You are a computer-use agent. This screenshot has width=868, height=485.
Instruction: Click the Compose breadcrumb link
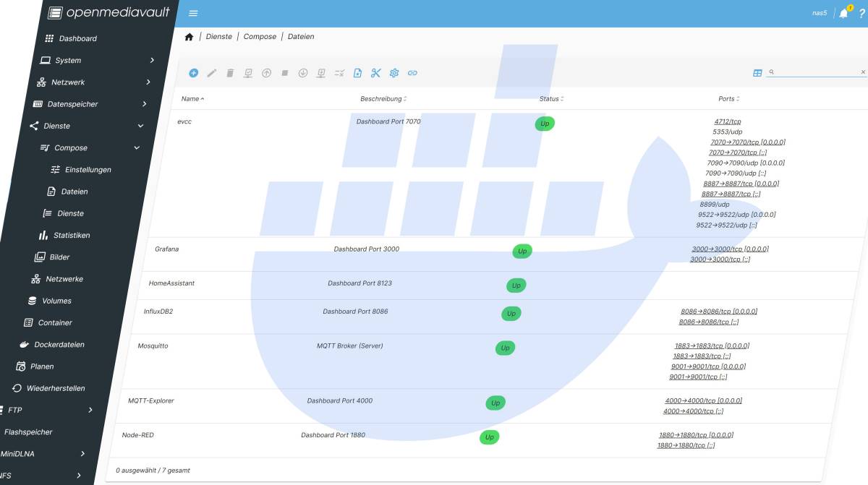pos(260,37)
